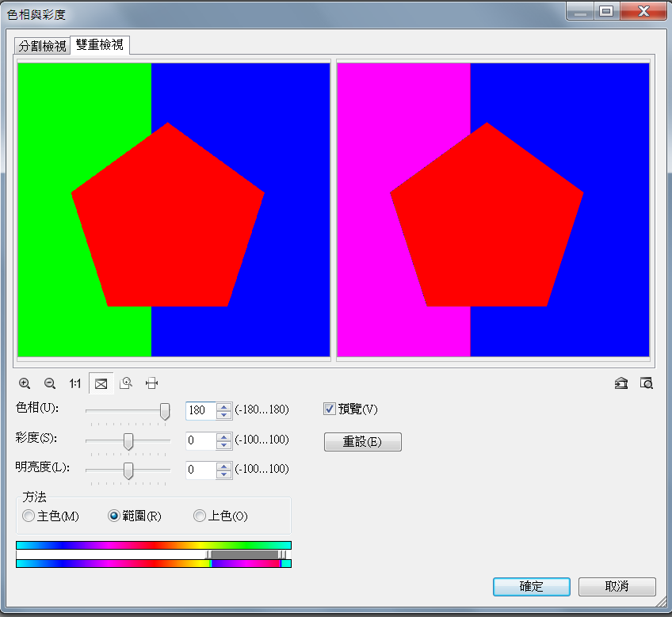Click the 明亮度 lightness slider handle
Screen dimensions: 672x617
point(128,471)
